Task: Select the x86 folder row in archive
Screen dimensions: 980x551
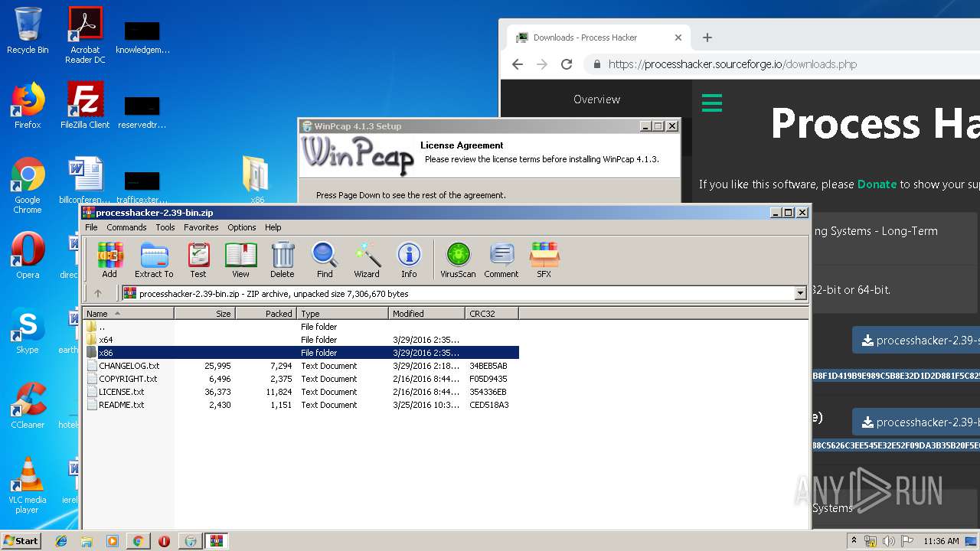Action: click(301, 353)
